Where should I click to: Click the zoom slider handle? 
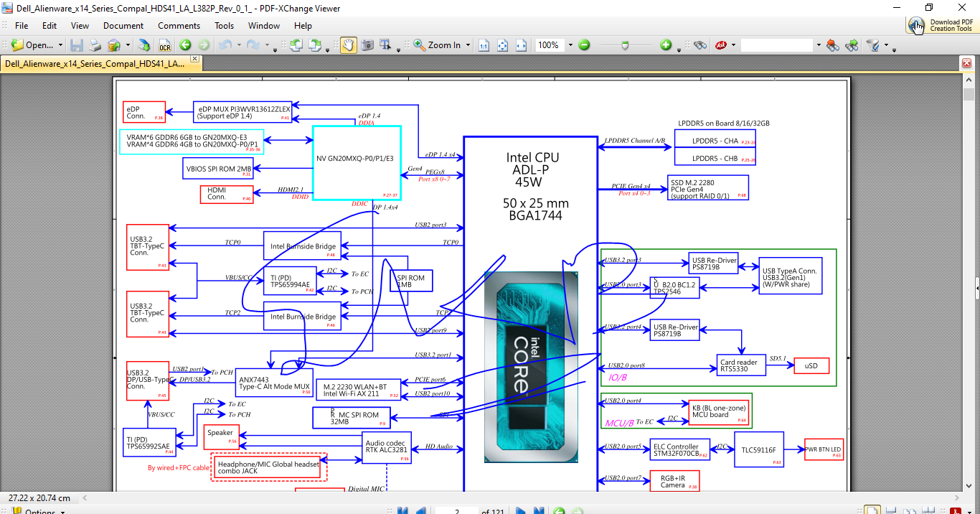(x=626, y=45)
